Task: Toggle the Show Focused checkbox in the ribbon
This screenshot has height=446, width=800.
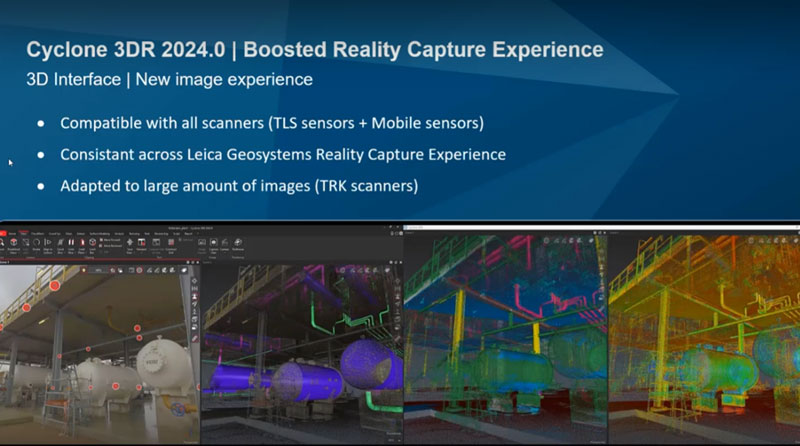Action: coord(101,240)
